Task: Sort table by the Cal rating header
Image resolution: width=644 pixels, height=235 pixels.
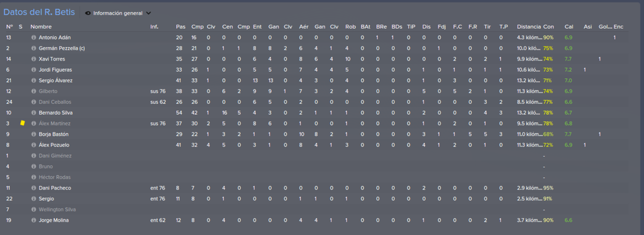Action: coord(569,26)
